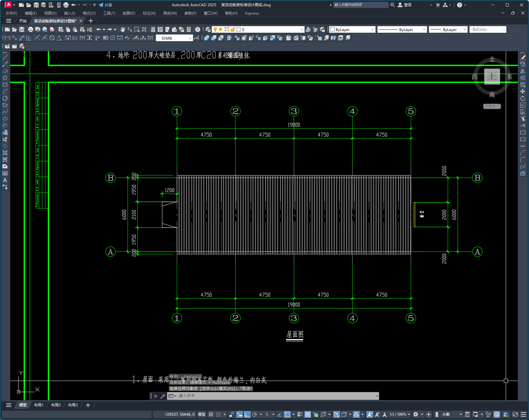This screenshot has width=529, height=420.
Task: Open a new drawing tab with plus button
Action: tap(91, 21)
